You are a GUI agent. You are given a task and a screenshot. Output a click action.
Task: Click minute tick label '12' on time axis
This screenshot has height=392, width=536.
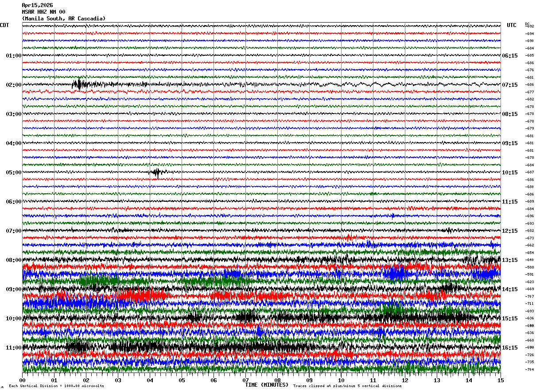coord(405,380)
